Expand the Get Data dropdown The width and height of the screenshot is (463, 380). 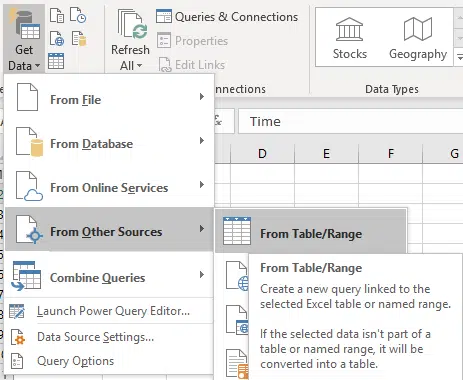tap(24, 38)
